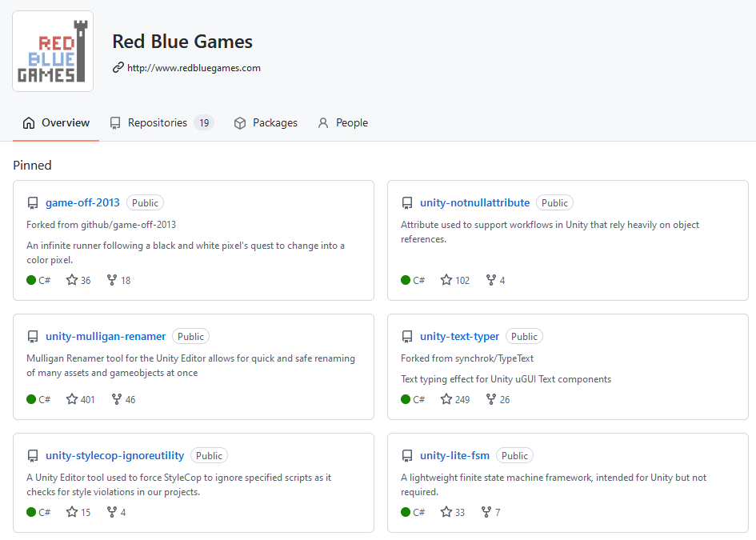The height and width of the screenshot is (540, 756).
Task: Open the unity-text-typer repository
Action: point(459,336)
